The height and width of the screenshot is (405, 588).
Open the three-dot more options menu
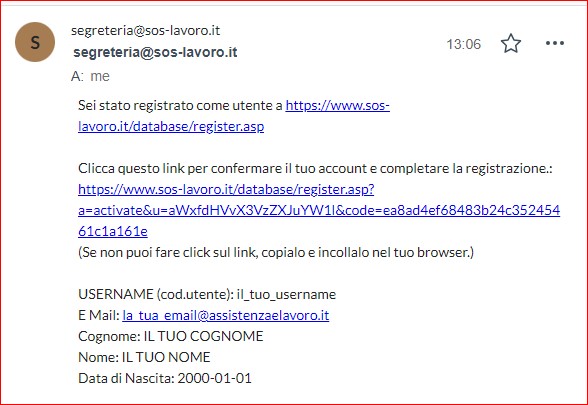pos(555,44)
